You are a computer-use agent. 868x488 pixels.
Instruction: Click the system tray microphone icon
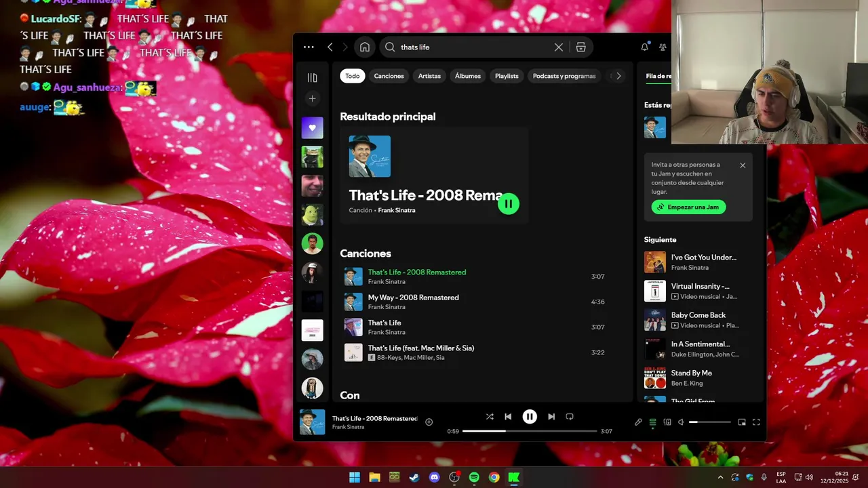pos(764,477)
